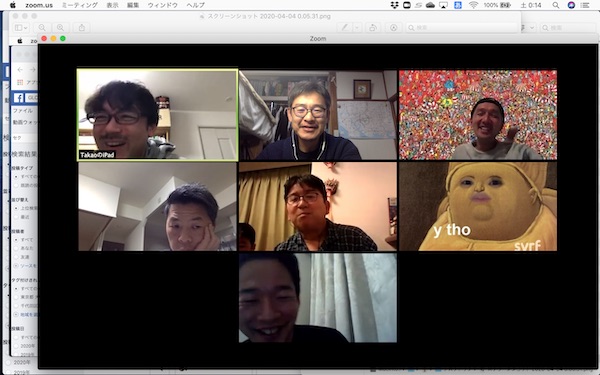Open the zoom.us application menu

[x=39, y=5]
